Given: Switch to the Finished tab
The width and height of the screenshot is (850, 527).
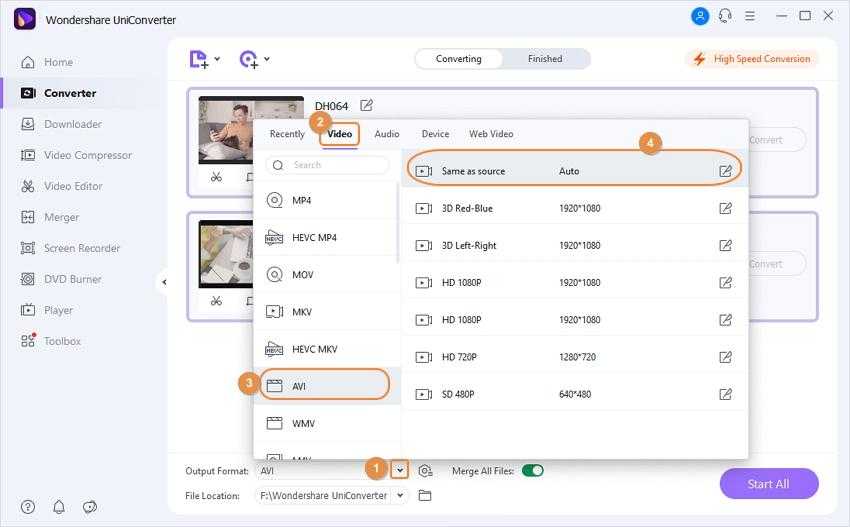Looking at the screenshot, I should coord(545,59).
